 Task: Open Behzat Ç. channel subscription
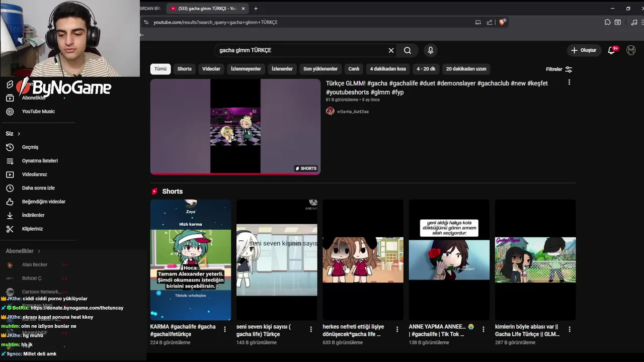(x=32, y=278)
